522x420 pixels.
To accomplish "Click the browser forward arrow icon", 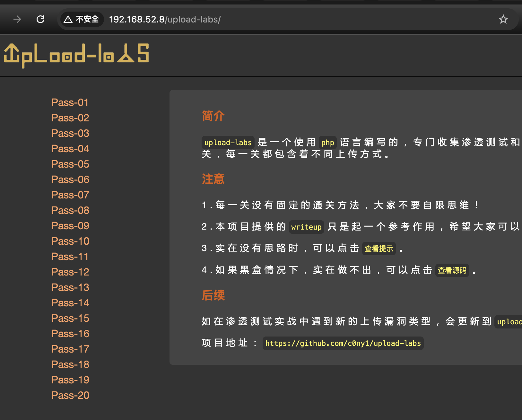I will [x=17, y=19].
